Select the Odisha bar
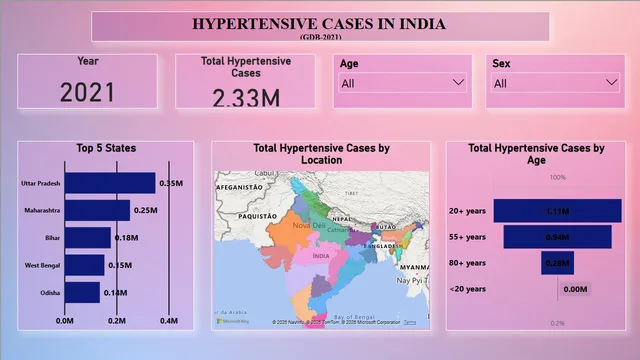Screen dimensions: 640x360 pos(82,292)
